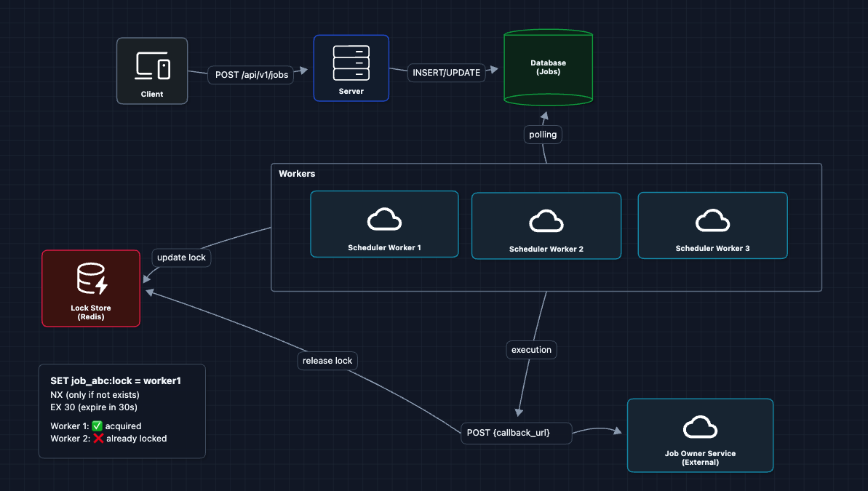Click the Client device icon
The width and height of the screenshot is (868, 491).
coord(153,66)
